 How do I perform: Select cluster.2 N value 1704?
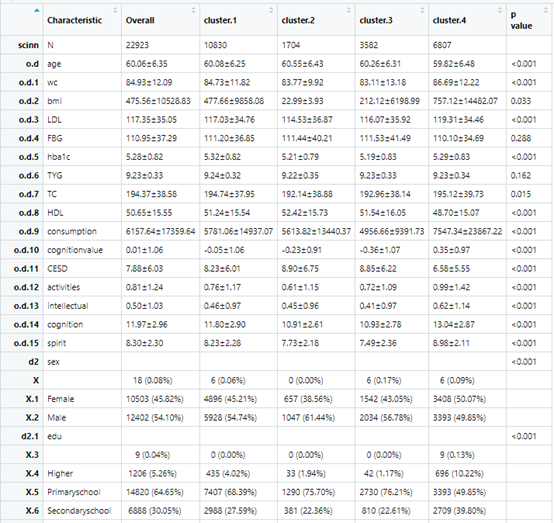(x=291, y=45)
